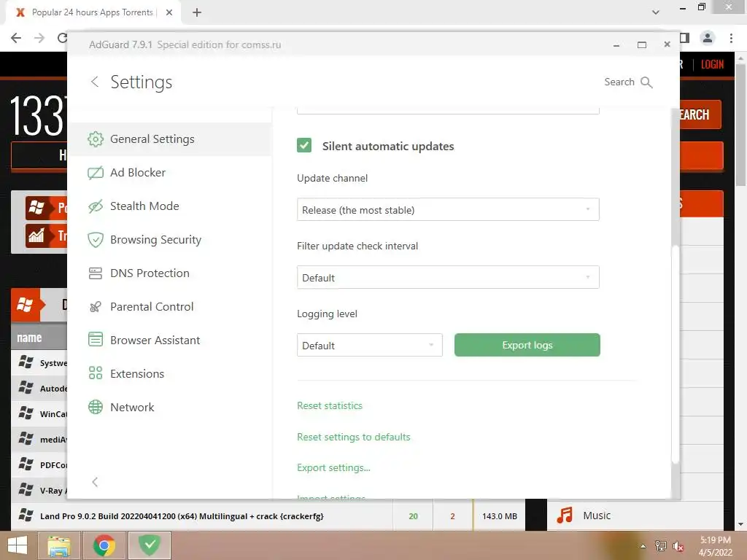Click the Export logs button
747x560 pixels.
pyautogui.click(x=527, y=345)
